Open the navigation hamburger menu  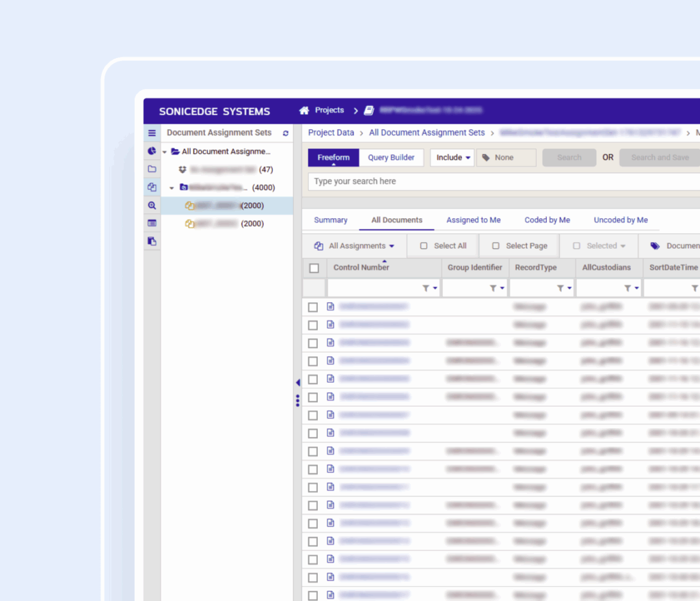pos(152,133)
